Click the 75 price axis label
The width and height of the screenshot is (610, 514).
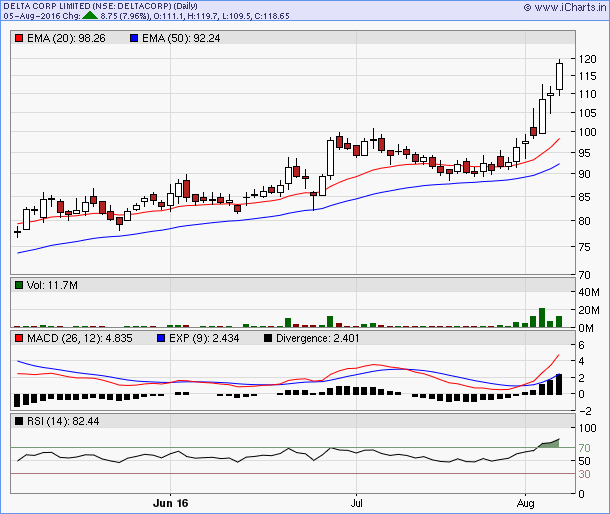[x=584, y=247]
